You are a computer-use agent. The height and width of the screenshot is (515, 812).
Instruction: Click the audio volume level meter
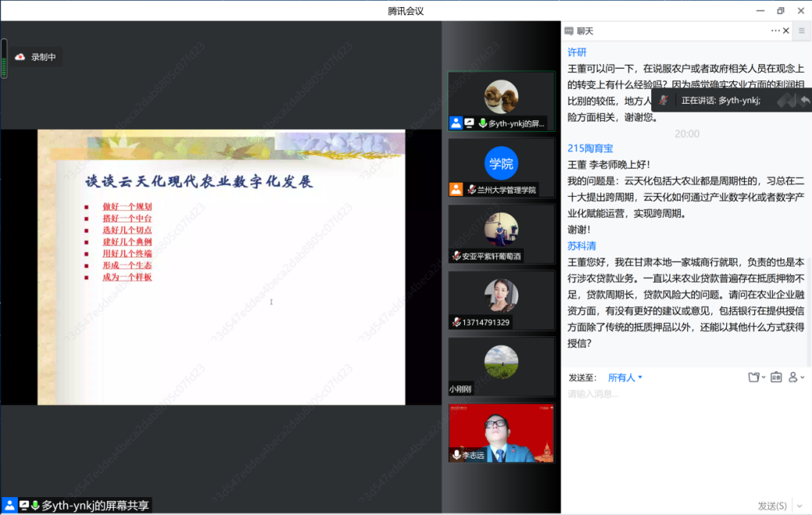[x=4, y=59]
